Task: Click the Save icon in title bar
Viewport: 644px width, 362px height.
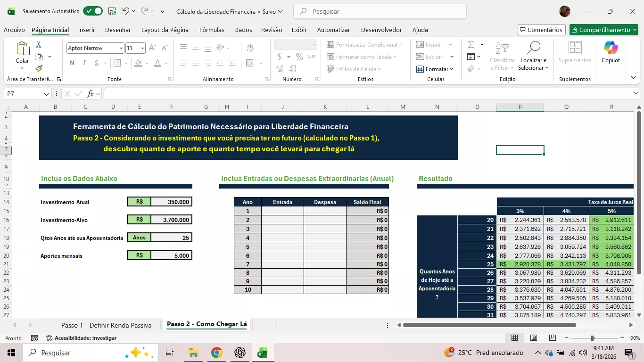Action: (x=112, y=11)
